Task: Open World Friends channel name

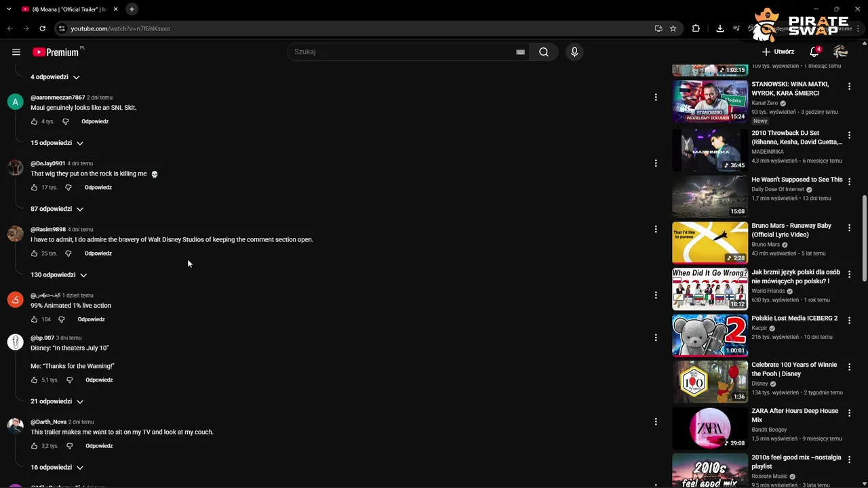Action: click(768, 291)
